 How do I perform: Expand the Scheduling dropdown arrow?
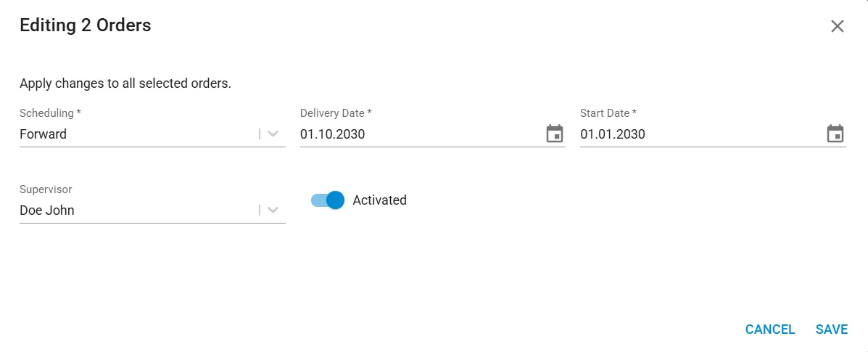click(x=273, y=134)
